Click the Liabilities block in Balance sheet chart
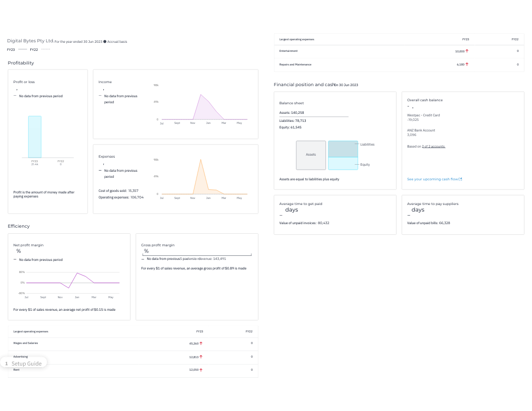Image resolution: width=532 pixels, height=411 pixels. (343, 149)
